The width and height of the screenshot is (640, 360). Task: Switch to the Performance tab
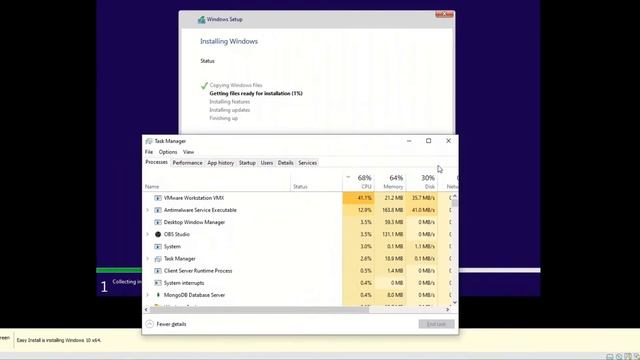click(x=187, y=163)
